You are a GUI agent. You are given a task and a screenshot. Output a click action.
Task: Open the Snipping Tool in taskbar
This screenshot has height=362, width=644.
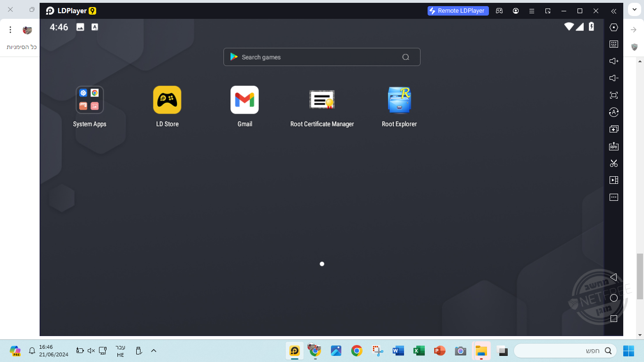click(378, 351)
